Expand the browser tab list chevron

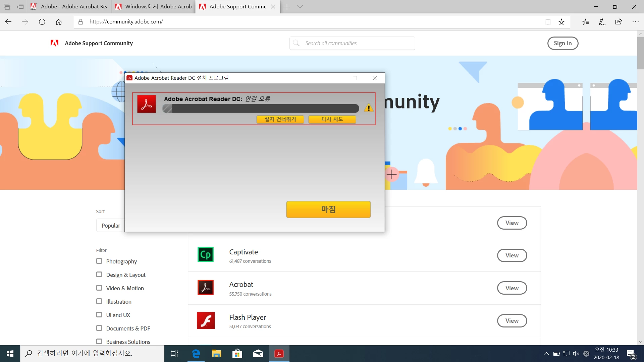click(300, 7)
